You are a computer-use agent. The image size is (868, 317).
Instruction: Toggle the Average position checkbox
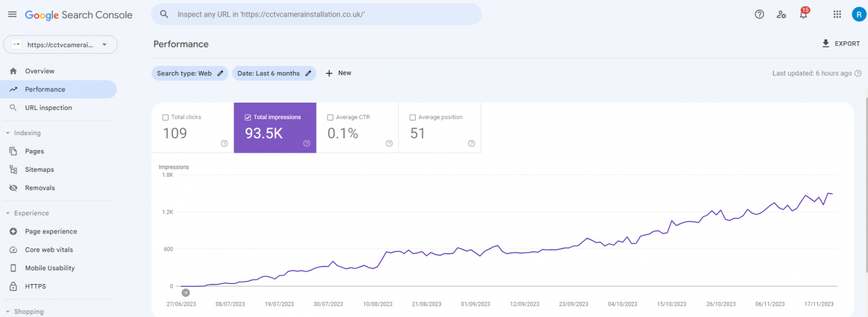pos(412,117)
